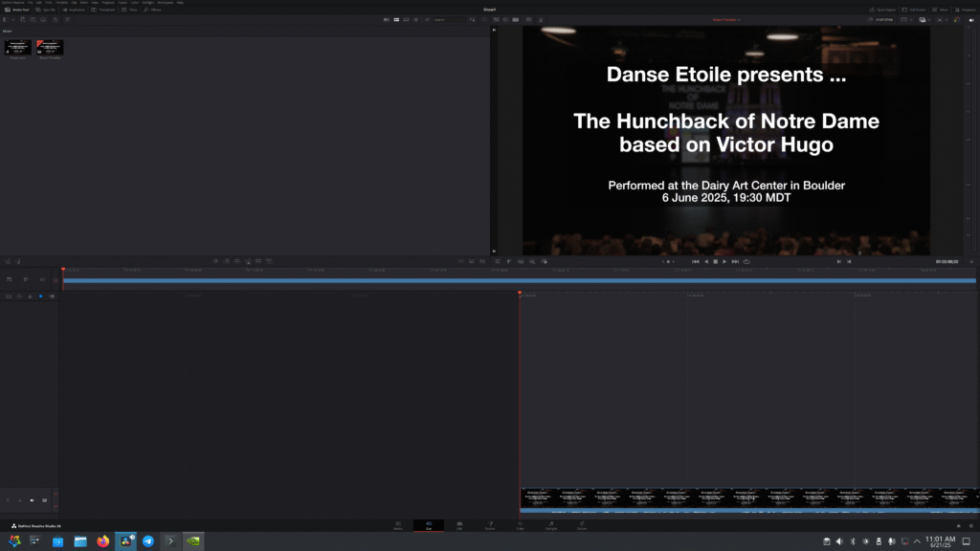Screen dimensions: 980x551
Task: Open the Mixer panel
Action: tap(940, 10)
